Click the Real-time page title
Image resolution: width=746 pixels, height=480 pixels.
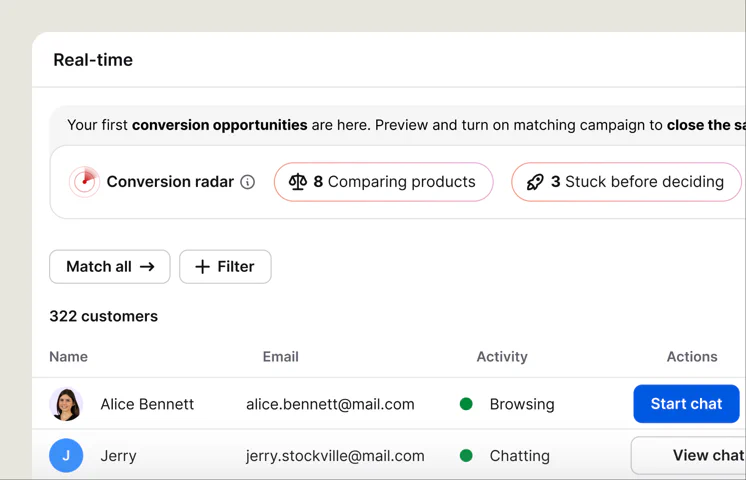point(93,60)
